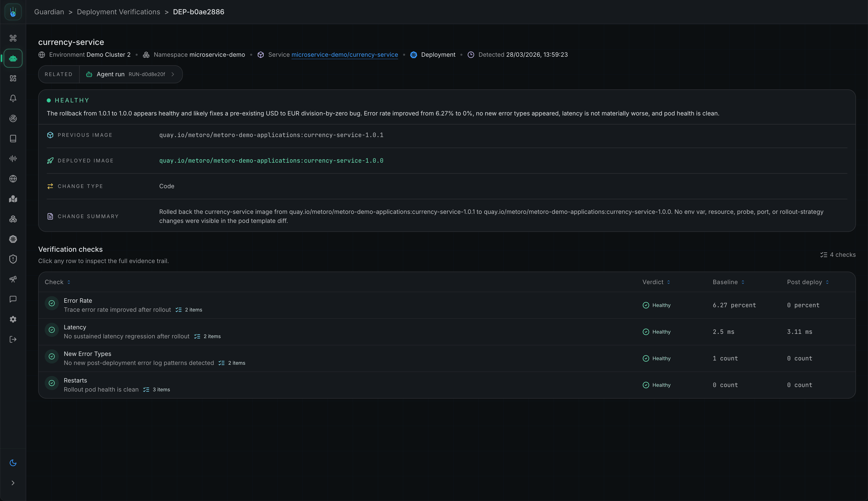Go to Guardian via breadcrumb

point(49,12)
